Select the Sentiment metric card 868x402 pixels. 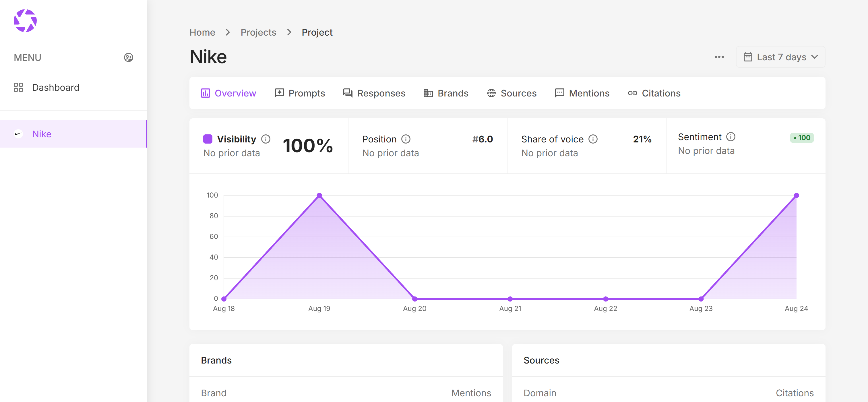pos(746,146)
